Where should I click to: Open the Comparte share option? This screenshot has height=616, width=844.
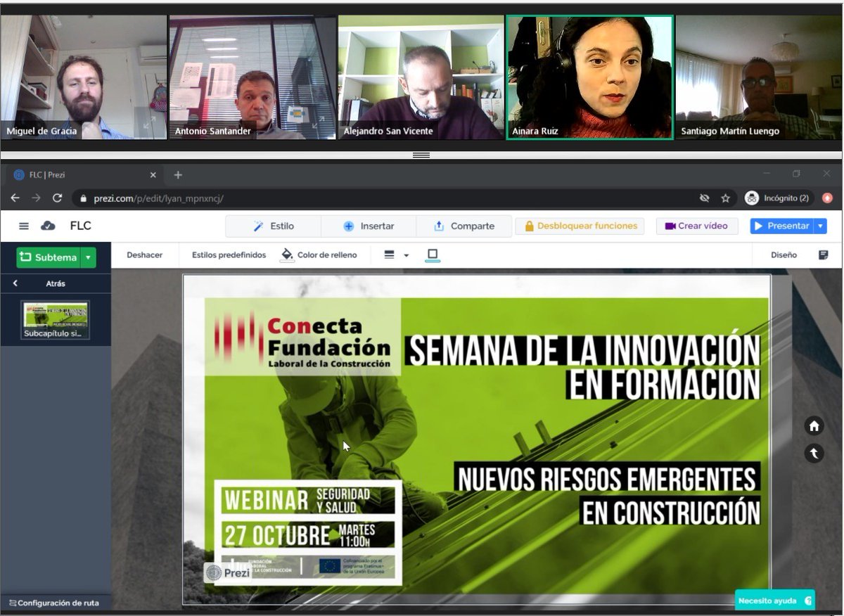(464, 226)
